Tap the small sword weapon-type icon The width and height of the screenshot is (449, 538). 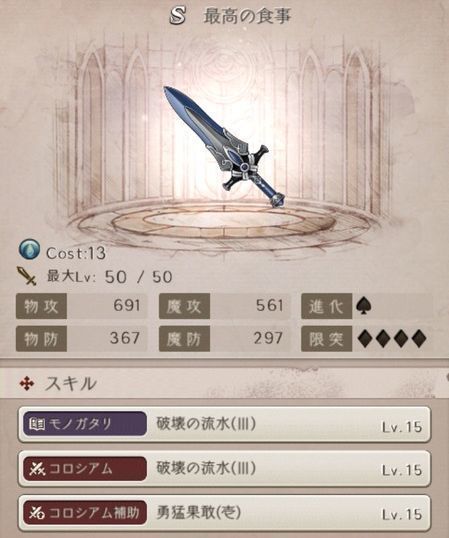(x=27, y=276)
